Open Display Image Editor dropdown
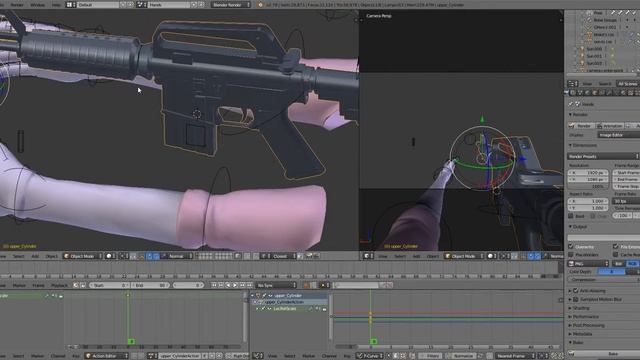The width and height of the screenshot is (640, 360). pos(619,135)
